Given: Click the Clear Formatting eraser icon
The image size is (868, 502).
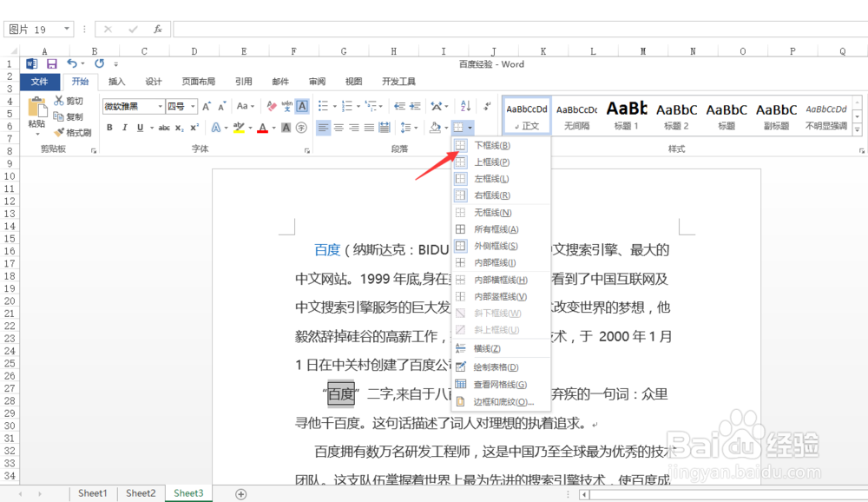Looking at the screenshot, I should point(271,106).
